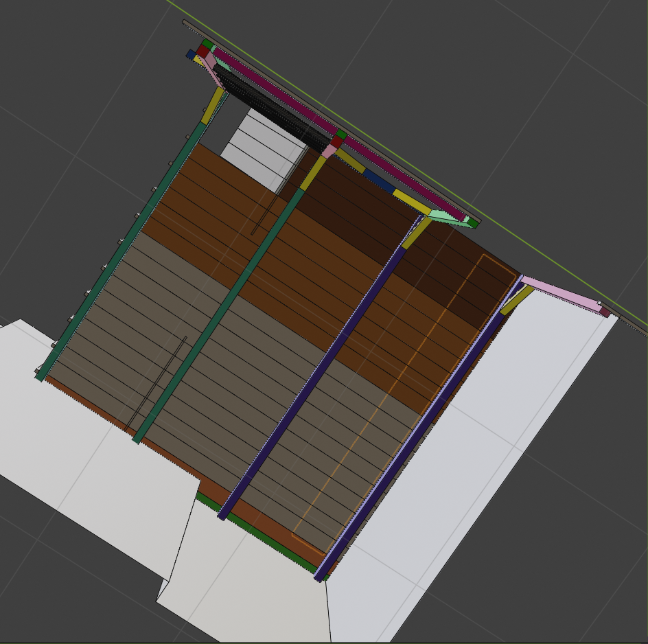Screen dimensions: 648x644
Task: Click the dark red block at top-left corner
Action: pyautogui.click(x=203, y=51)
